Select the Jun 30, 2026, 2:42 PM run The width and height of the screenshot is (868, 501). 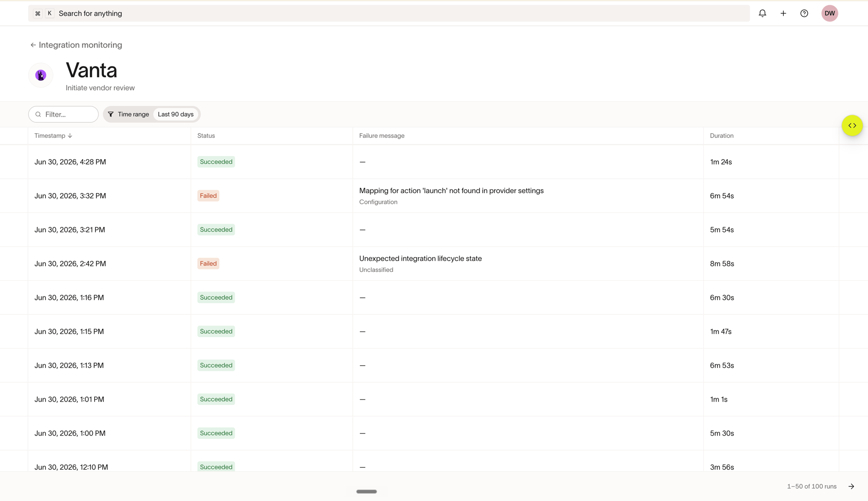point(434,264)
